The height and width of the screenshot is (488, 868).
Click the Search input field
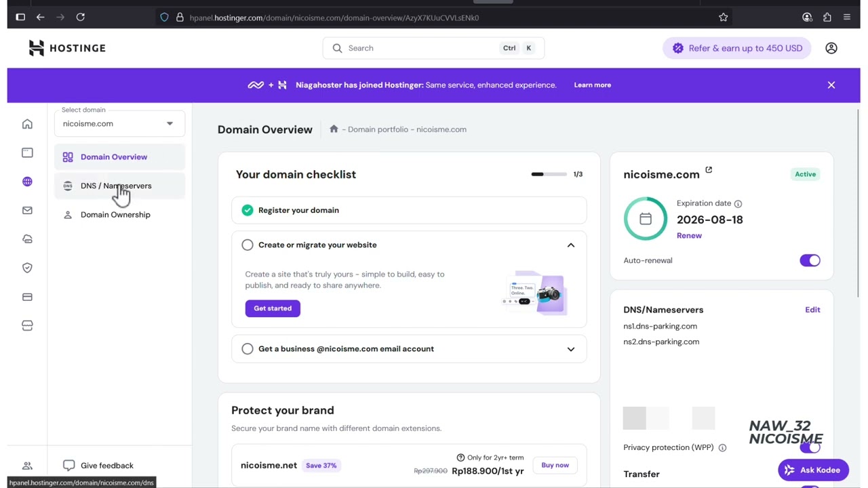[x=433, y=48]
